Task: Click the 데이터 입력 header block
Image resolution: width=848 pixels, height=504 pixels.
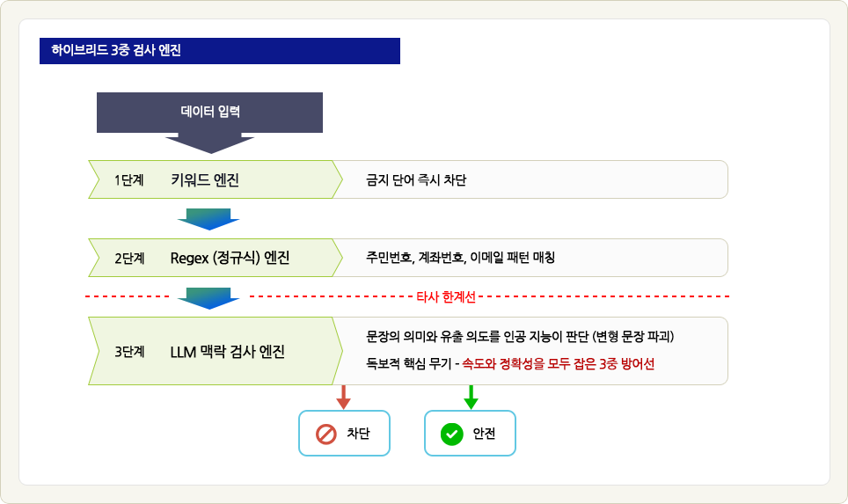Action: [x=210, y=113]
